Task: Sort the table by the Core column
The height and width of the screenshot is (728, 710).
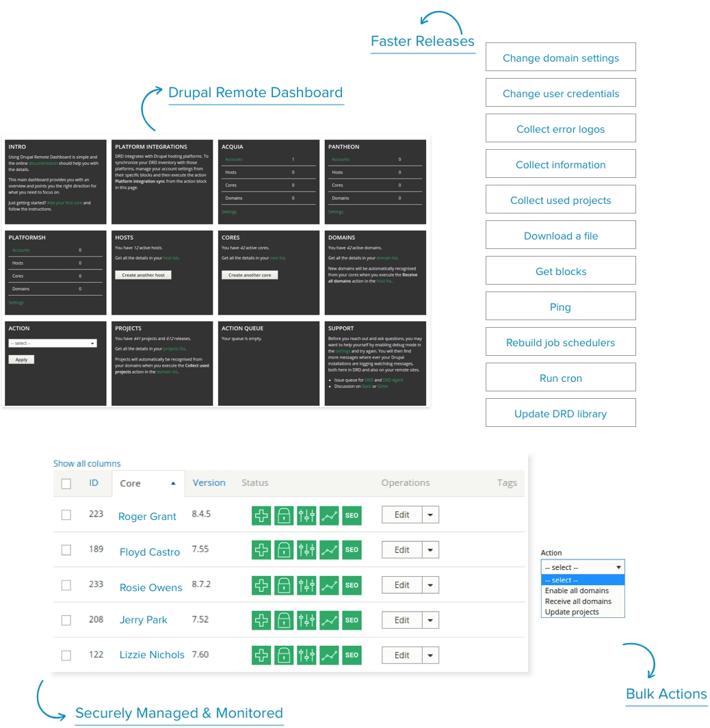Action: click(148, 483)
